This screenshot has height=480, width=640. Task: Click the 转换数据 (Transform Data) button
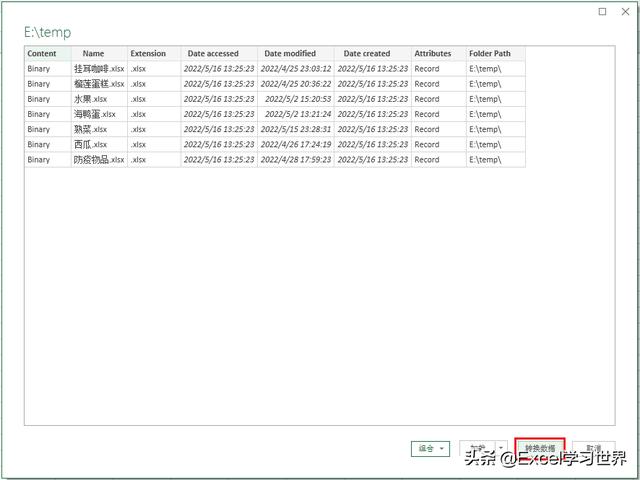[540, 449]
